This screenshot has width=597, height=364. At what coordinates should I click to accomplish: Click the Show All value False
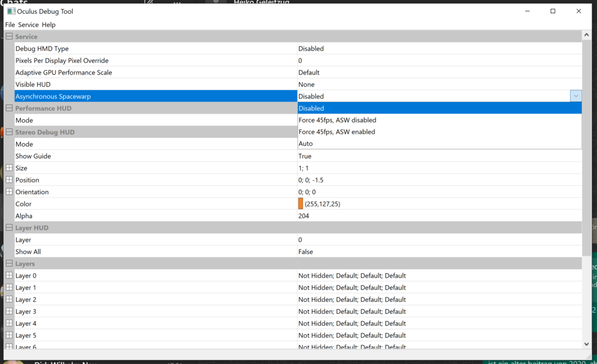pos(306,252)
